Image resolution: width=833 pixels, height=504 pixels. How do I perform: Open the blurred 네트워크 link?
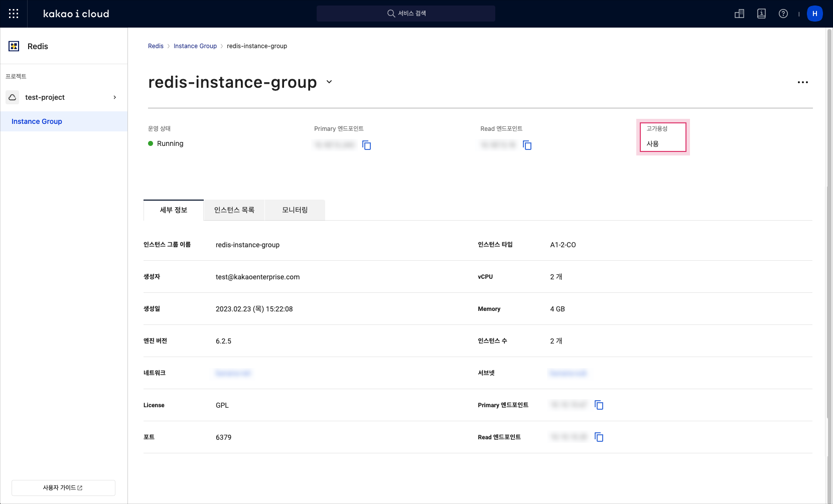233,373
